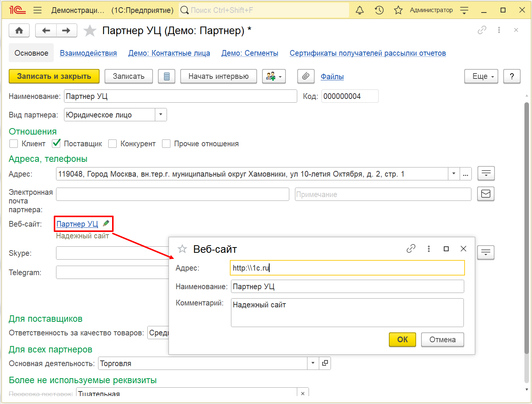Clear the Проверка поставок field
The width and height of the screenshot is (532, 404).
coord(303,393)
